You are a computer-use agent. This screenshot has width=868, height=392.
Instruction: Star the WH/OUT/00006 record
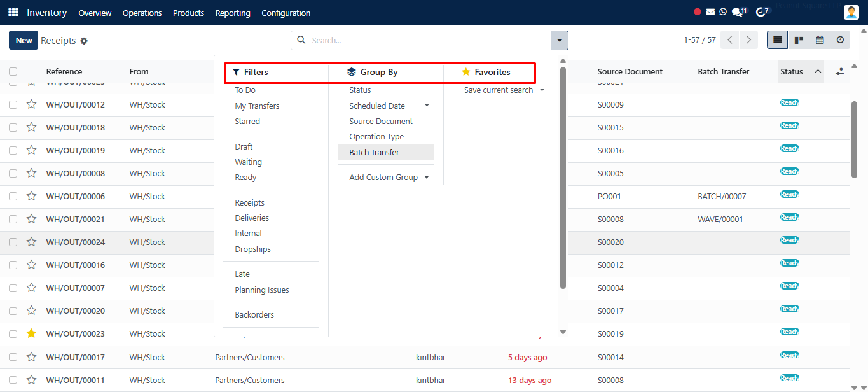31,196
